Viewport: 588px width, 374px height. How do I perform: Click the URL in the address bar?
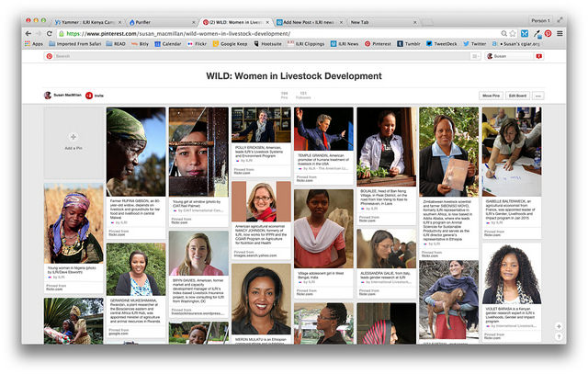pos(178,34)
